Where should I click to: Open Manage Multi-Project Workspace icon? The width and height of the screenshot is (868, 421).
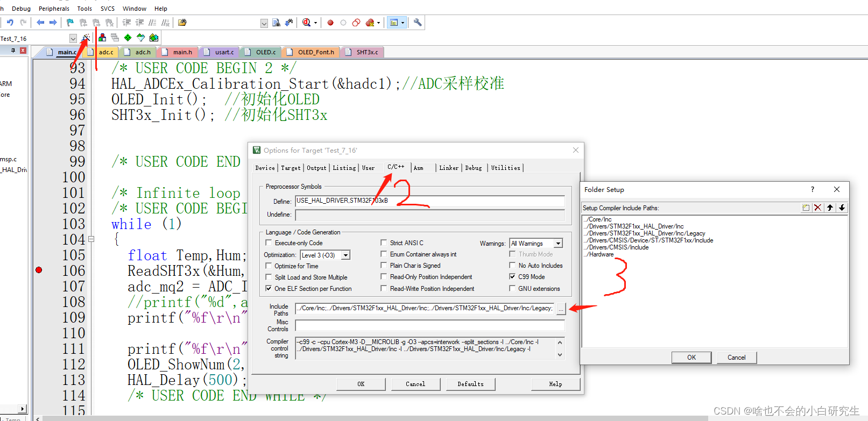click(115, 38)
